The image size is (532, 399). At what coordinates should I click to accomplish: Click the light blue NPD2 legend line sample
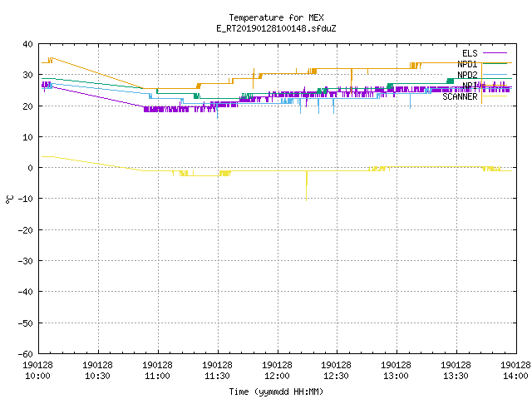click(x=495, y=75)
